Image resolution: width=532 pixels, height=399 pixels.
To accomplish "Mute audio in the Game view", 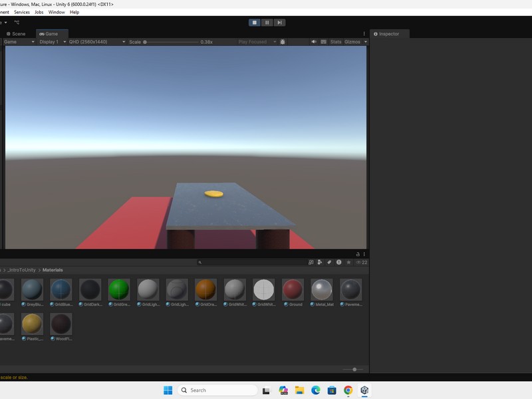I will (315, 42).
